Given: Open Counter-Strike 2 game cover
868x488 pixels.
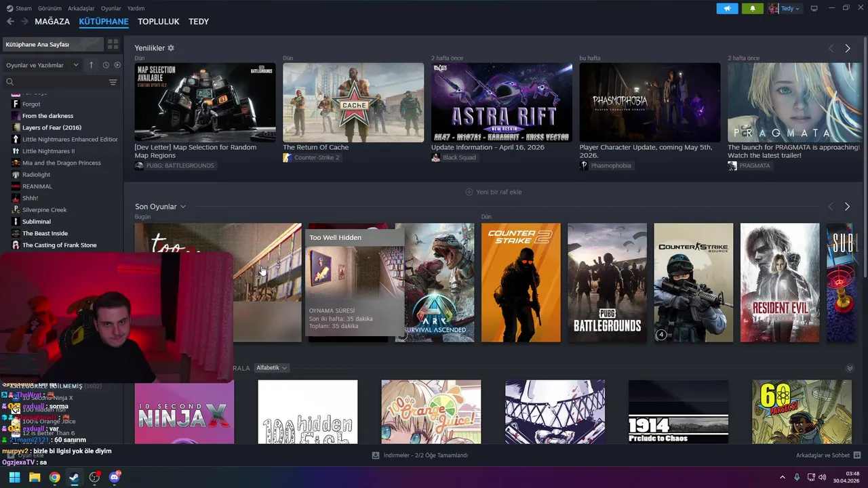Looking at the screenshot, I should [521, 283].
